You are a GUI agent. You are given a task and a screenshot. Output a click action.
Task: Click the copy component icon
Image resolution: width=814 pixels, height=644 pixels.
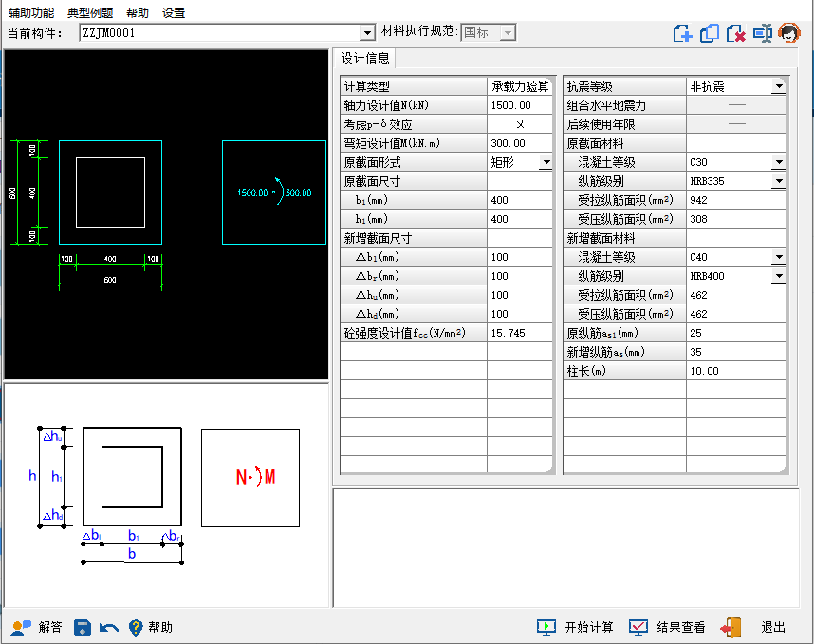click(x=709, y=33)
